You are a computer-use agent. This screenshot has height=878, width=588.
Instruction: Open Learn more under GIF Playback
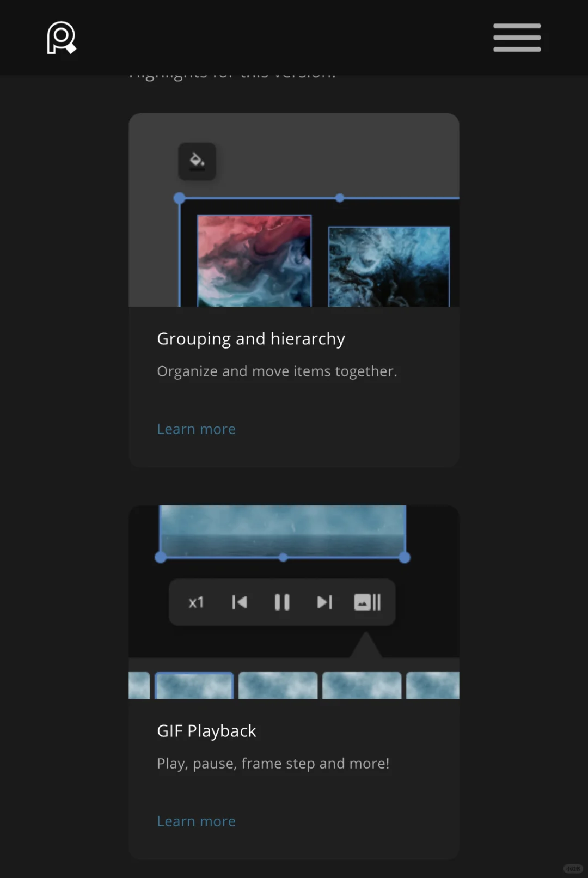coord(196,821)
